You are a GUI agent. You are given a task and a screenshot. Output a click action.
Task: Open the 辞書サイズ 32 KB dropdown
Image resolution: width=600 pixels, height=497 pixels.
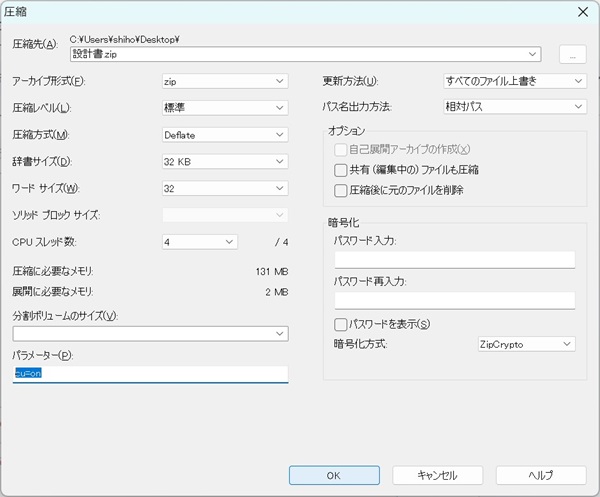click(225, 161)
